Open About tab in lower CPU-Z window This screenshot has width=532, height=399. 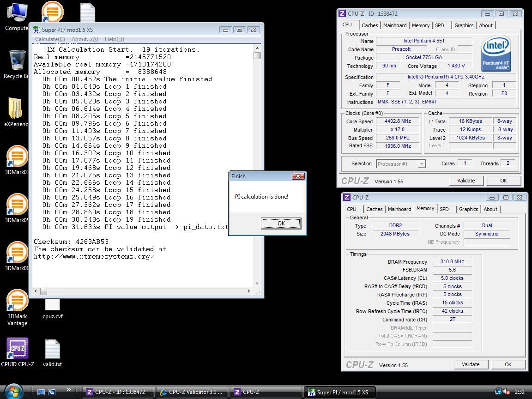(x=490, y=209)
